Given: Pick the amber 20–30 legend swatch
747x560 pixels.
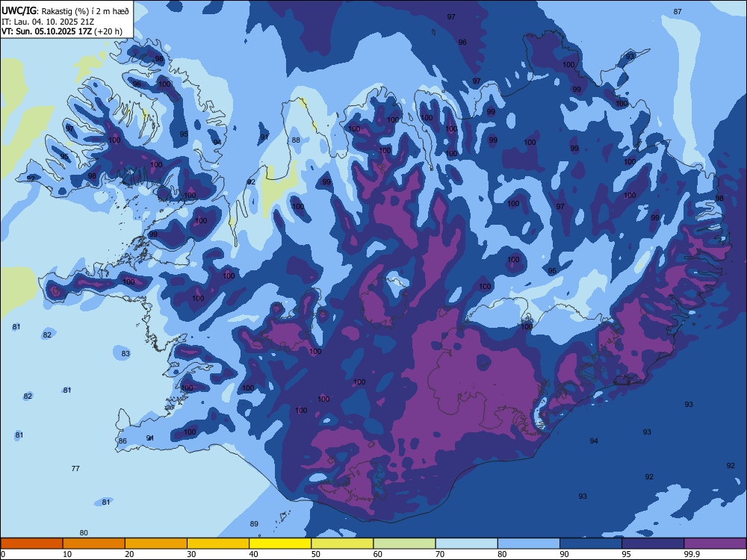Looking at the screenshot, I should pos(156,544).
